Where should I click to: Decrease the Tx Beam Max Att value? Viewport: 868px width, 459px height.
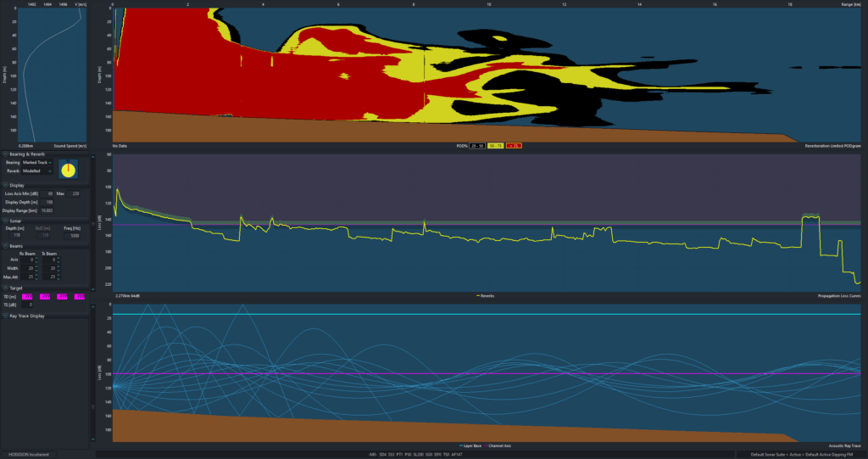click(x=58, y=279)
